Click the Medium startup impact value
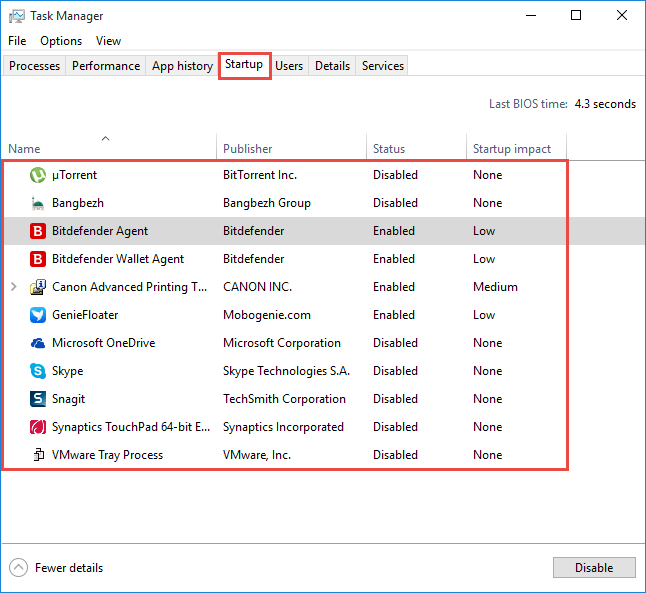Viewport: 646px width, 593px height. point(495,287)
